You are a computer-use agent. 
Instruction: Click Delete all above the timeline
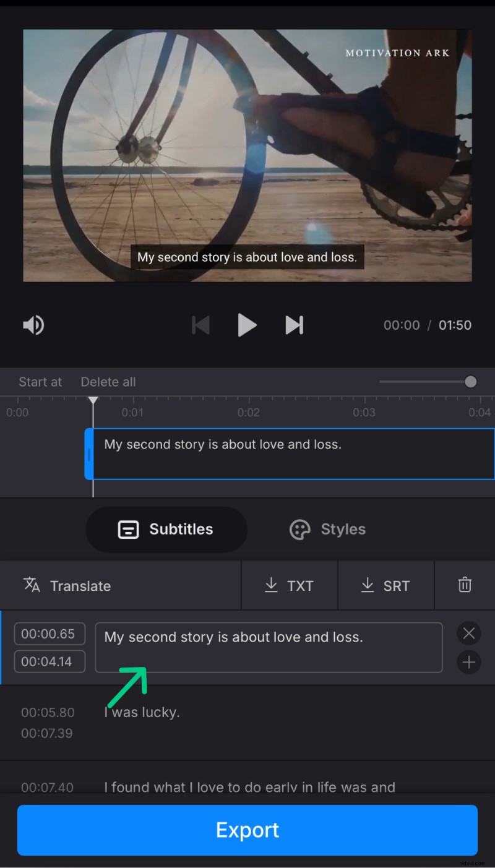click(108, 382)
